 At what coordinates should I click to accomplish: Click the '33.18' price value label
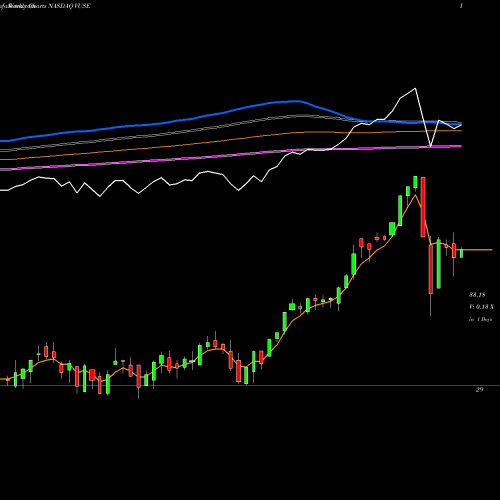pyautogui.click(x=477, y=295)
